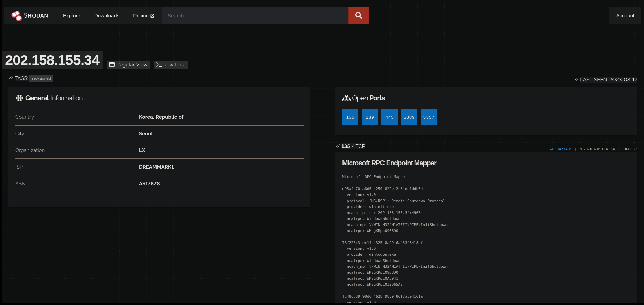
Task: Click the network icon beside Open Ports
Action: (x=346, y=98)
